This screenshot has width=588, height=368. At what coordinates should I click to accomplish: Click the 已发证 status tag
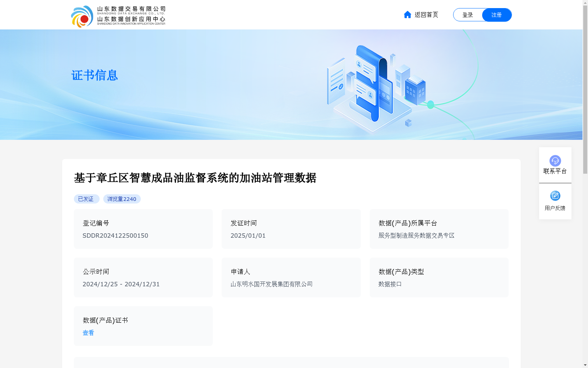(x=86, y=199)
